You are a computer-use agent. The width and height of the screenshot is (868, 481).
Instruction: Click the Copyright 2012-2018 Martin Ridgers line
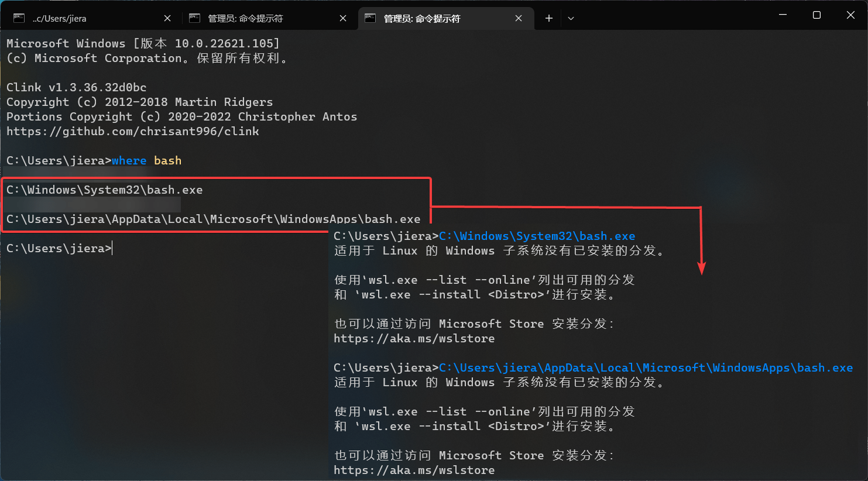click(140, 102)
